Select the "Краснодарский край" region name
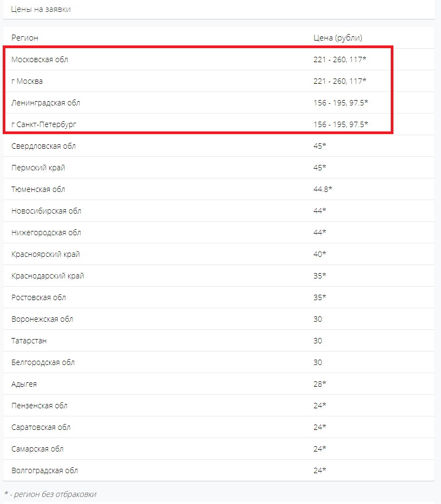 [48, 276]
